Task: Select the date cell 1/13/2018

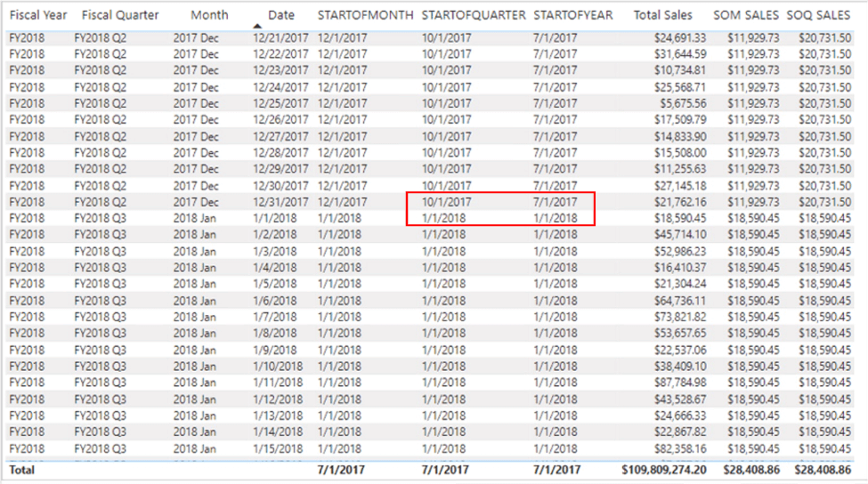Action: click(x=278, y=415)
